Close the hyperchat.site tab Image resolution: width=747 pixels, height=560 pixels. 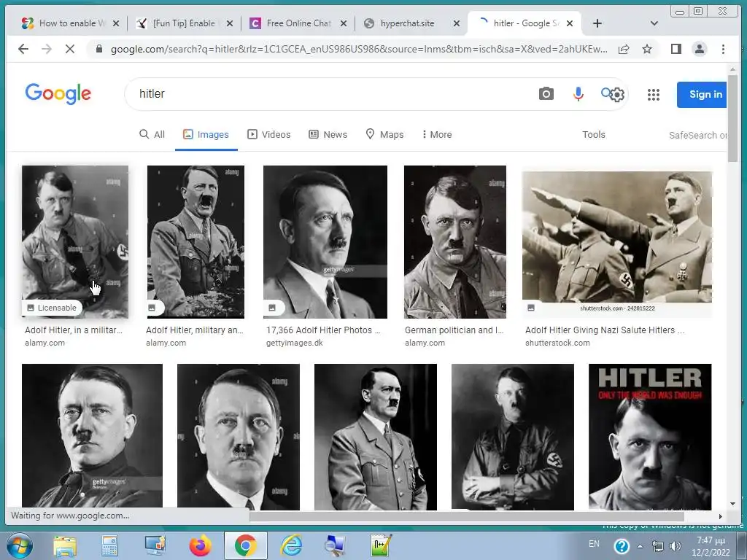(x=457, y=23)
